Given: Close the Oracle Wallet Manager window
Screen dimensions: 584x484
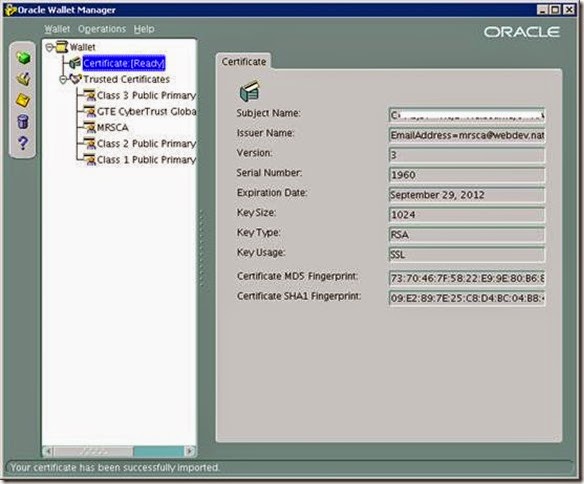Looking at the screenshot, I should point(569,10).
